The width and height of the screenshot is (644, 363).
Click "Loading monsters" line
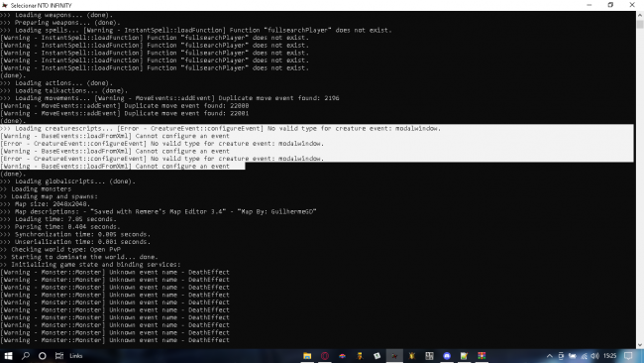pyautogui.click(x=36, y=189)
